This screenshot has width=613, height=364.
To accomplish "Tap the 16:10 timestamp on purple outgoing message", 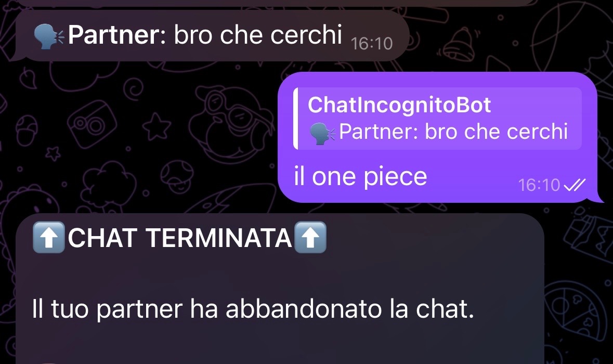I will coord(539,185).
